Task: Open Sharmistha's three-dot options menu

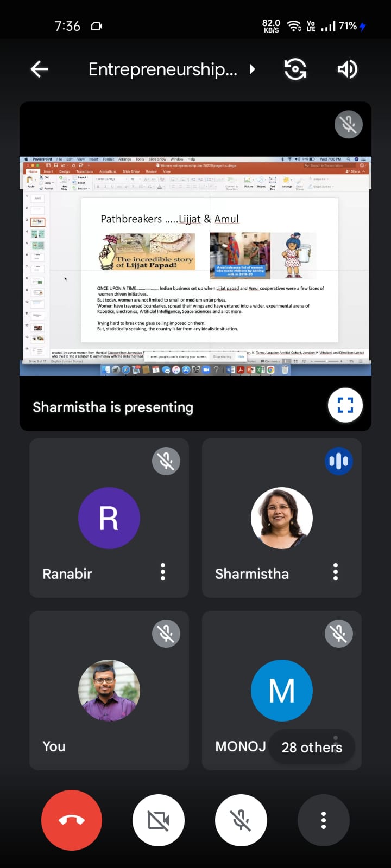Action: pyautogui.click(x=336, y=572)
